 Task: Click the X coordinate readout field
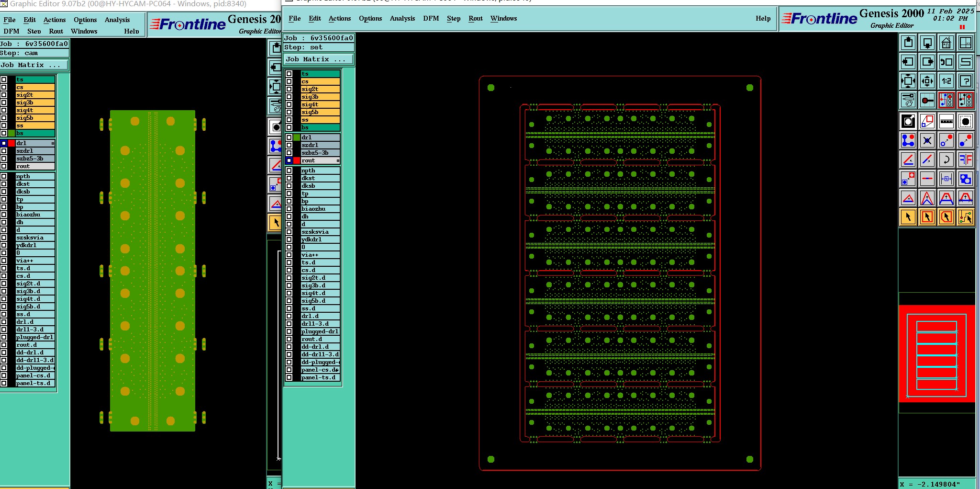[x=937, y=484]
